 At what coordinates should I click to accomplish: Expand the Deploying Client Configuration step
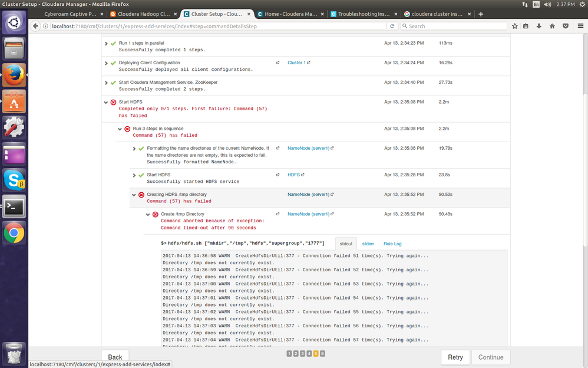coord(106,63)
